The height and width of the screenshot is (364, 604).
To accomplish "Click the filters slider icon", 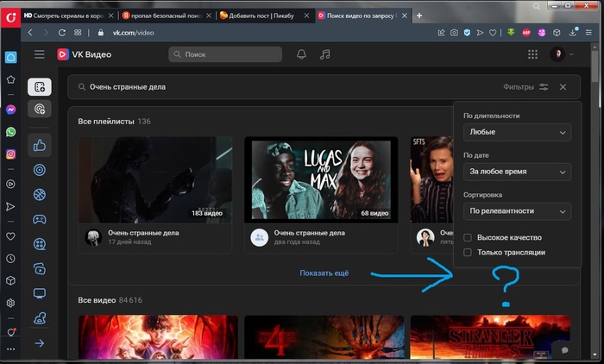I will (x=543, y=87).
